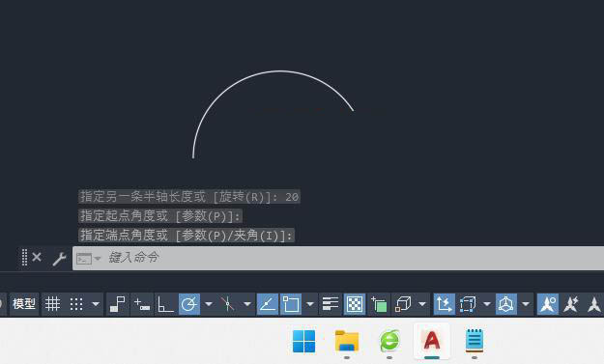The image size is (604, 364).
Task: Open the customize wrench of command line
Action: pyautogui.click(x=59, y=259)
